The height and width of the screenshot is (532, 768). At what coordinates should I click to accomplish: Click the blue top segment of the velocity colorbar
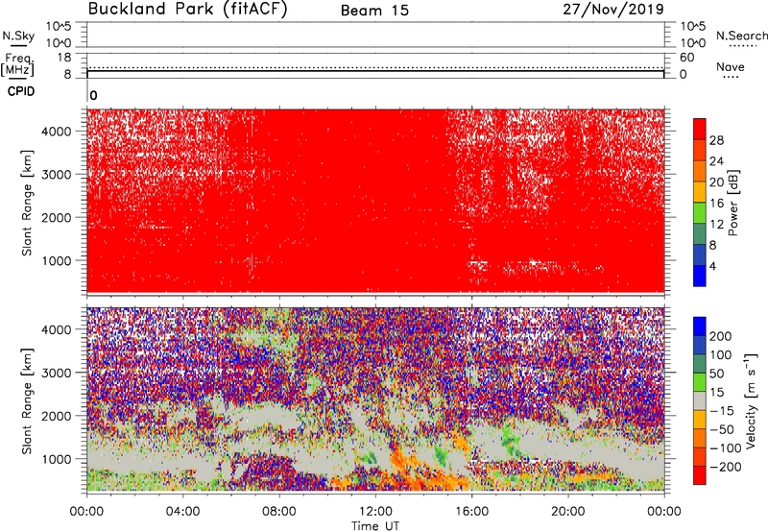pyautogui.click(x=700, y=326)
